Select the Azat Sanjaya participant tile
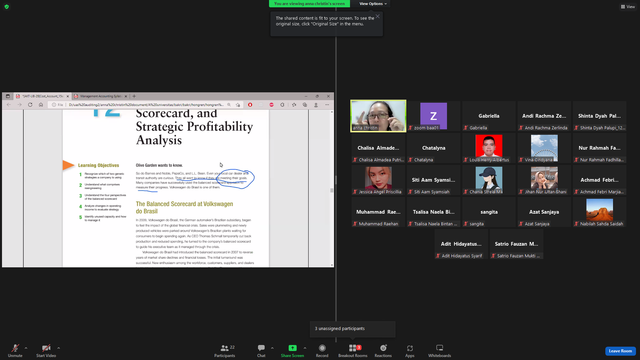 [544, 212]
